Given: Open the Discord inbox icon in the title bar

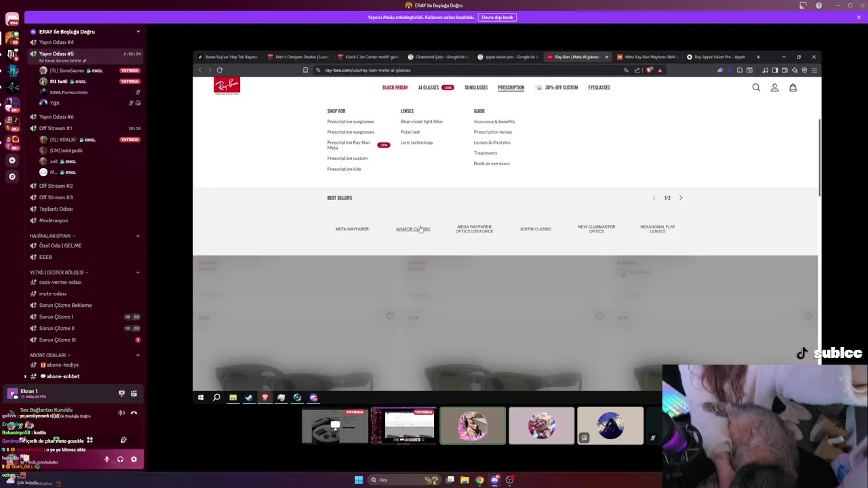Looking at the screenshot, I should 804,5.
